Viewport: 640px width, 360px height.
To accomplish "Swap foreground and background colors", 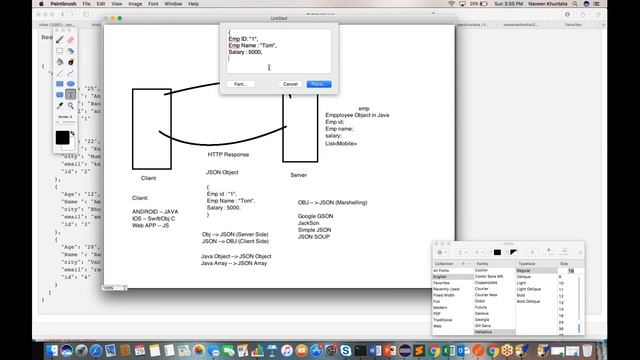I will [73, 133].
